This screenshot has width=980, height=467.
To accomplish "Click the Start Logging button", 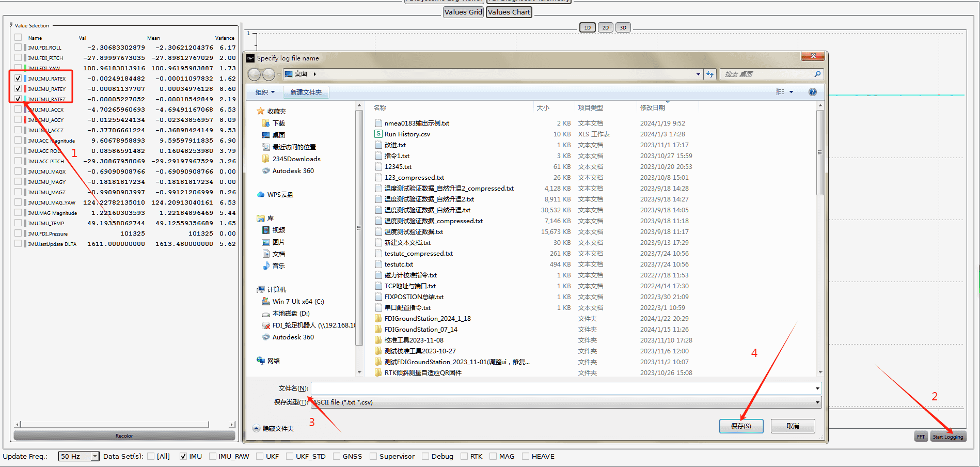I will [x=947, y=437].
